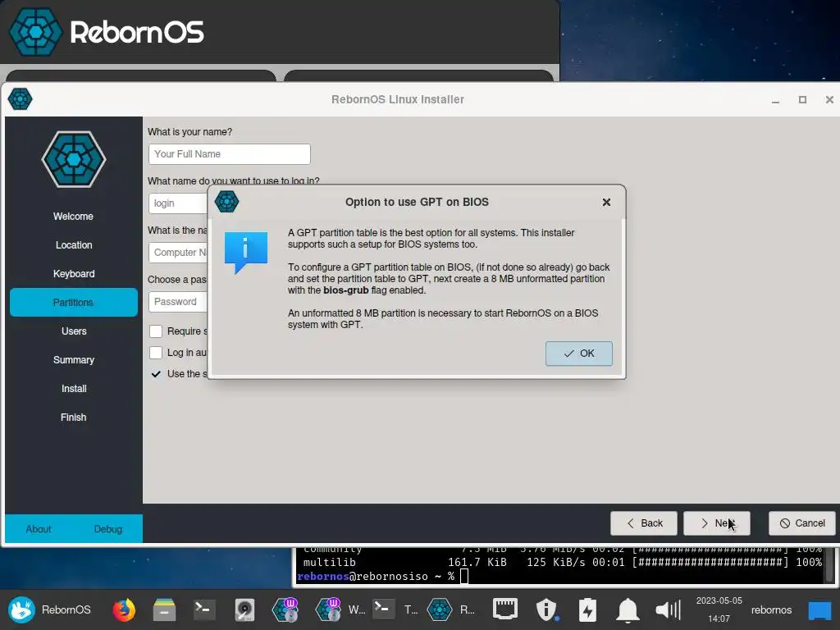The width and height of the screenshot is (840, 630).
Task: Click the blue info speech-bubble icon in the dialog
Action: tap(245, 253)
